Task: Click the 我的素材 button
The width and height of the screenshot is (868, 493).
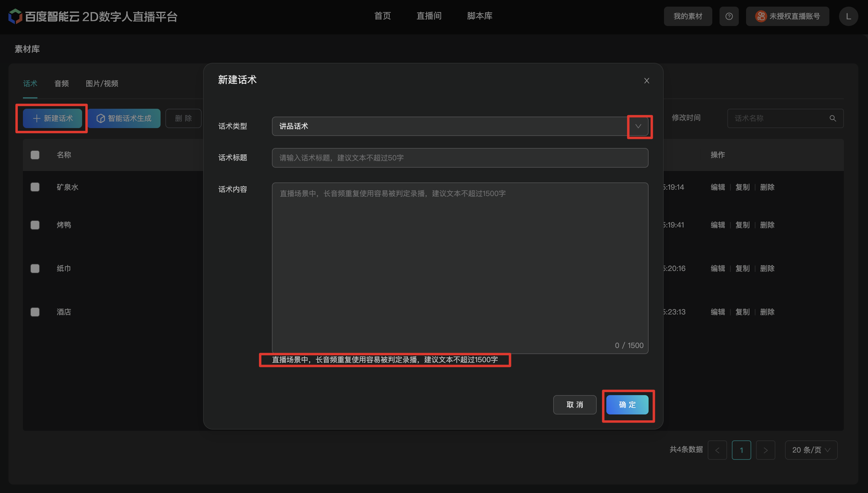Action: point(688,16)
